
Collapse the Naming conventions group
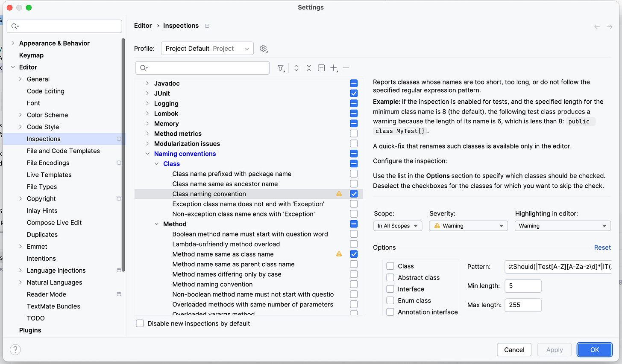[147, 154]
